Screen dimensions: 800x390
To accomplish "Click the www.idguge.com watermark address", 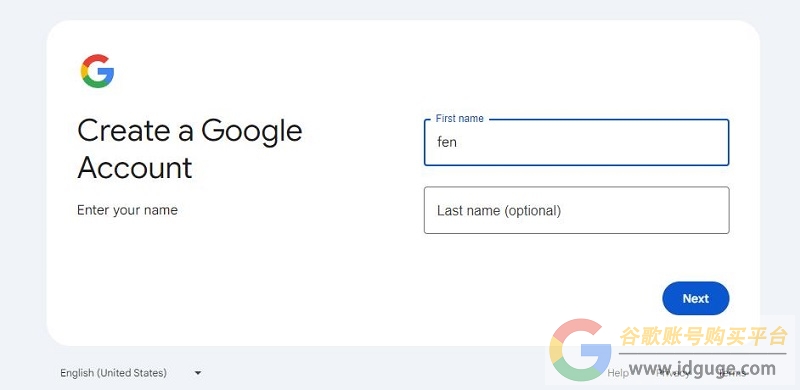I will [x=703, y=369].
